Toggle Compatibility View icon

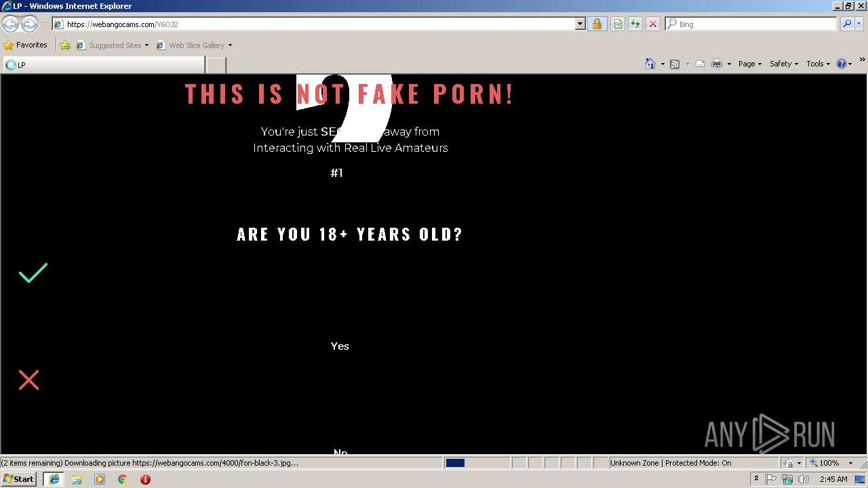(618, 24)
